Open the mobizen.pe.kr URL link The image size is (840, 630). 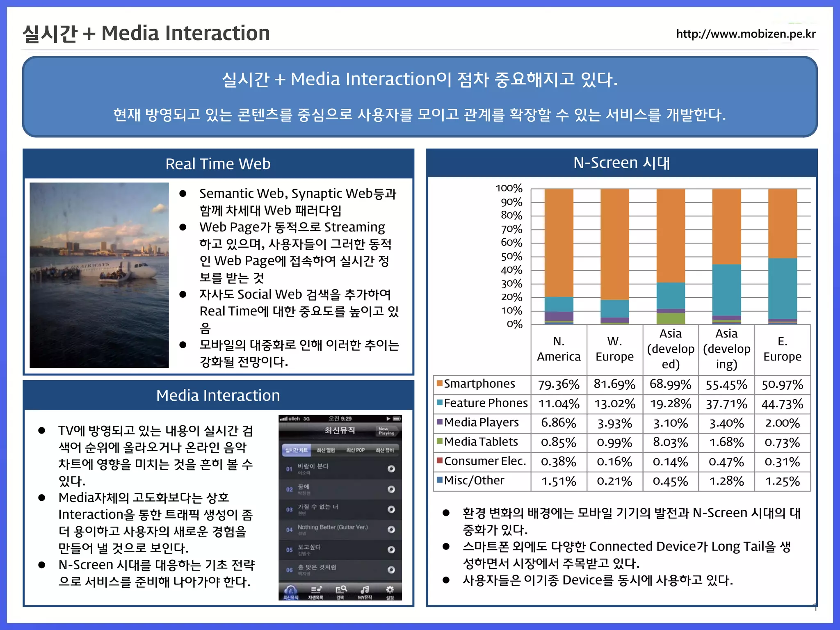tap(746, 34)
